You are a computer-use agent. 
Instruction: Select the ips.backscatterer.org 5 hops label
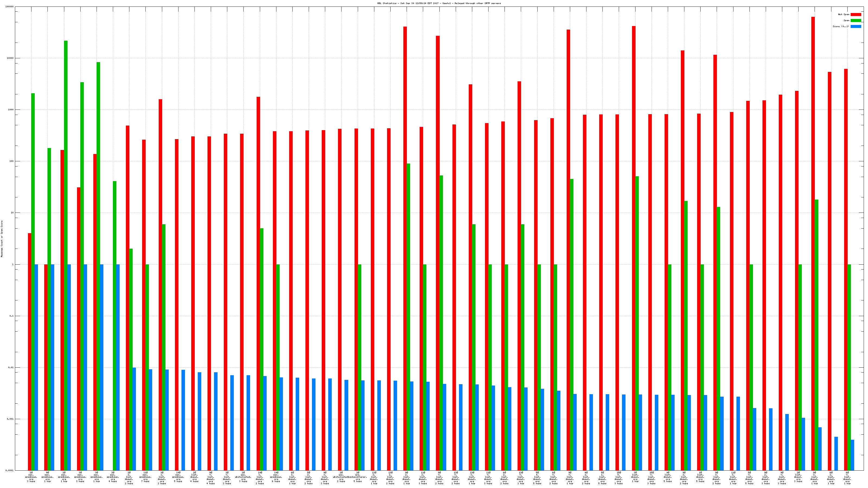point(358,477)
